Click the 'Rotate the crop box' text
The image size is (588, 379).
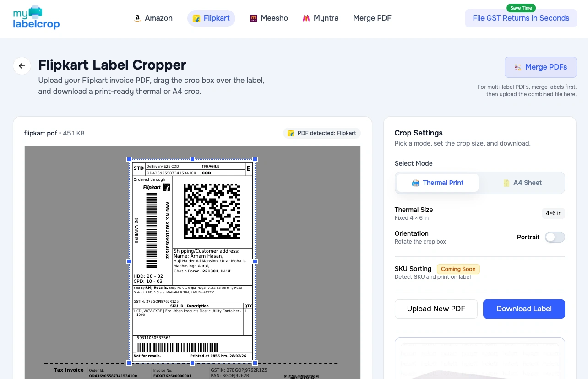click(x=420, y=242)
